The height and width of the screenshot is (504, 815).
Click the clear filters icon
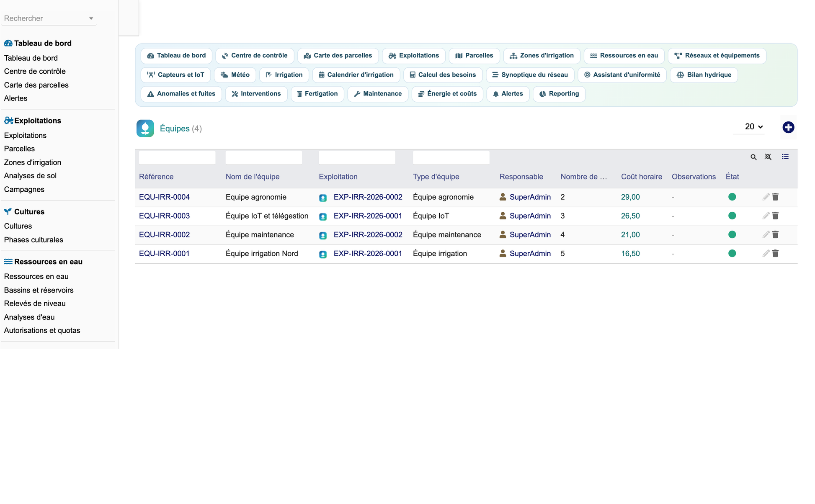(768, 157)
